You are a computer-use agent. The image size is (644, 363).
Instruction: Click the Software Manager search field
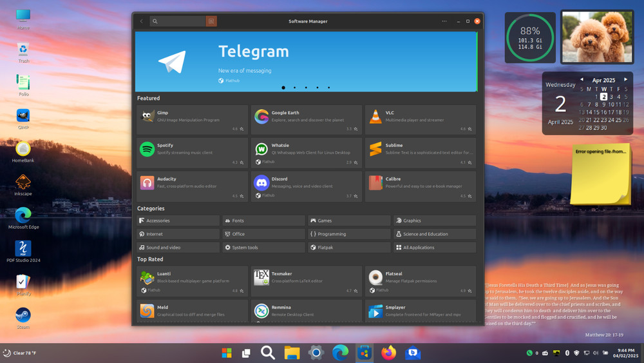click(x=182, y=21)
